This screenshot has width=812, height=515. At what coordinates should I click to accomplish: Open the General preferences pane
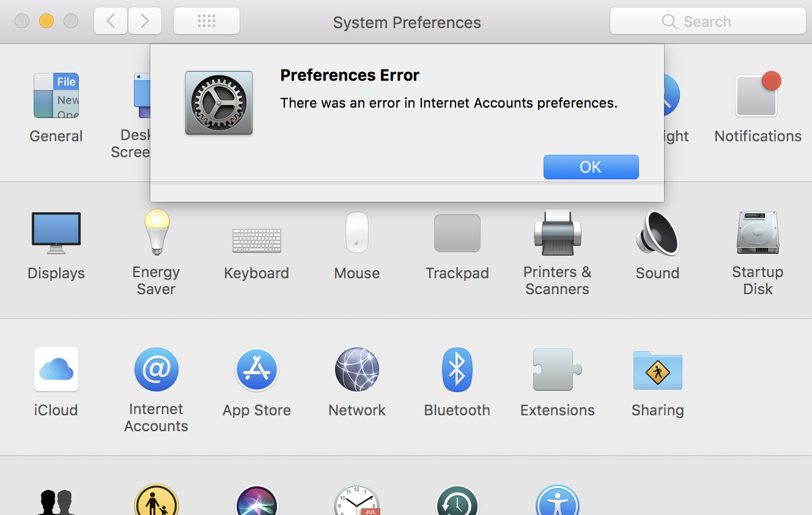pyautogui.click(x=56, y=96)
